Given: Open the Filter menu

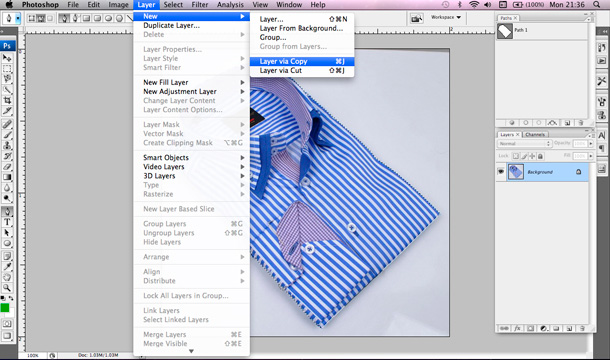Looking at the screenshot, I should coord(200,5).
